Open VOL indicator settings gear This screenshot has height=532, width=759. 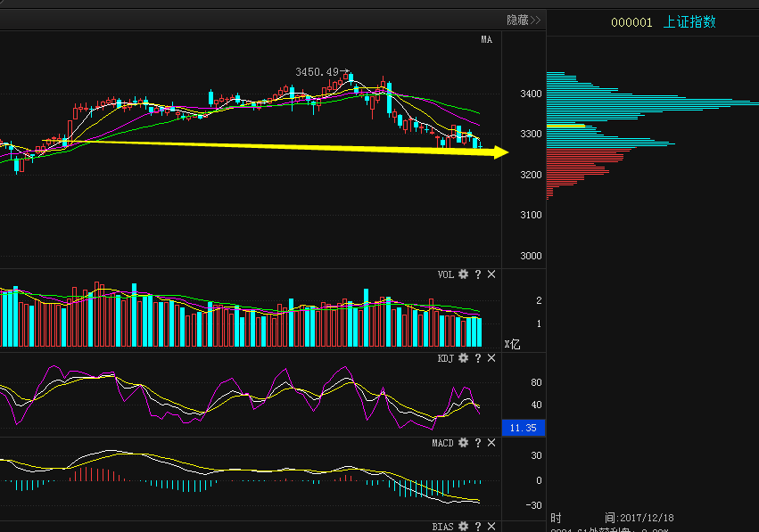[x=463, y=274]
